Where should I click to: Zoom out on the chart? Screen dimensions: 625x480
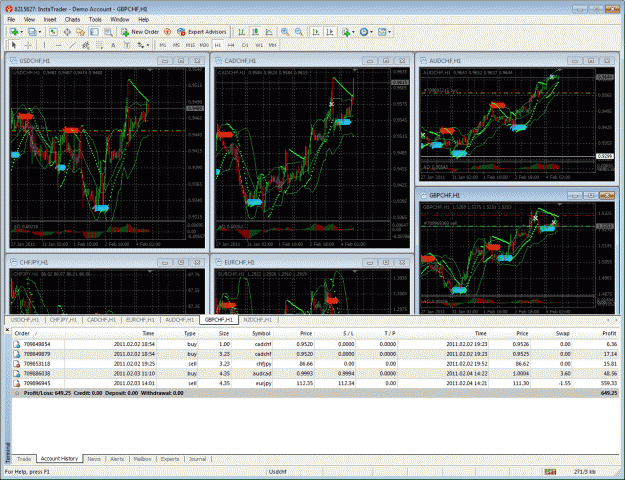pyautogui.click(x=299, y=32)
